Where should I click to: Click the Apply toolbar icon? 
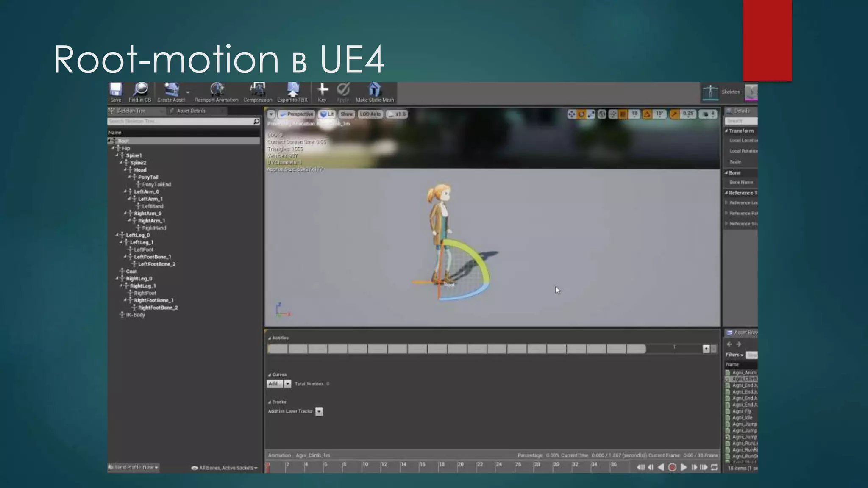click(x=343, y=92)
